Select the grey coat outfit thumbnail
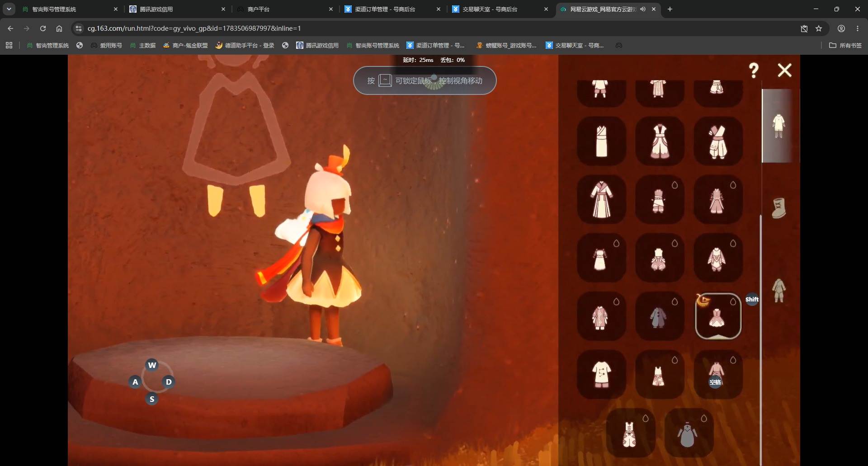The width and height of the screenshot is (868, 466). pyautogui.click(x=660, y=316)
